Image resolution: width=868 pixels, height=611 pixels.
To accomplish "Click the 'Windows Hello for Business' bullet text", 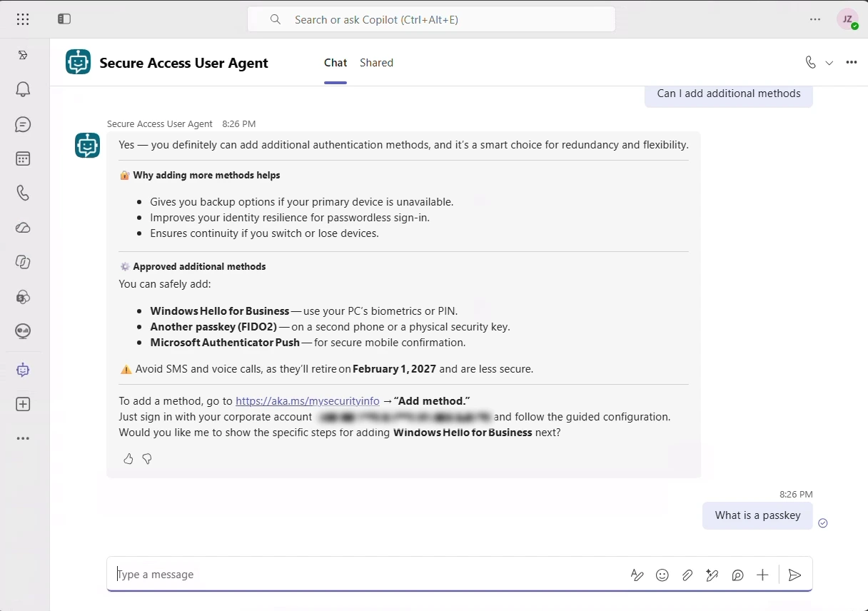I will tap(220, 311).
